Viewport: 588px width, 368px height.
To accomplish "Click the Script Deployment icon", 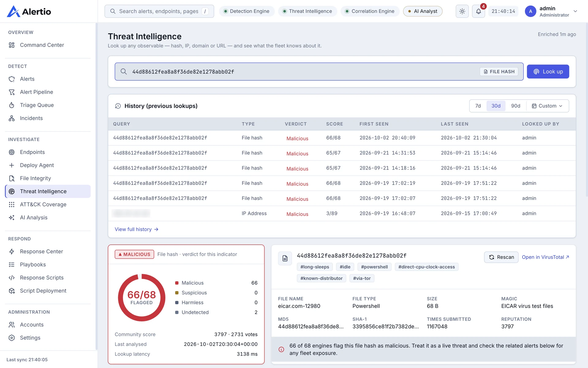I will coord(12,291).
